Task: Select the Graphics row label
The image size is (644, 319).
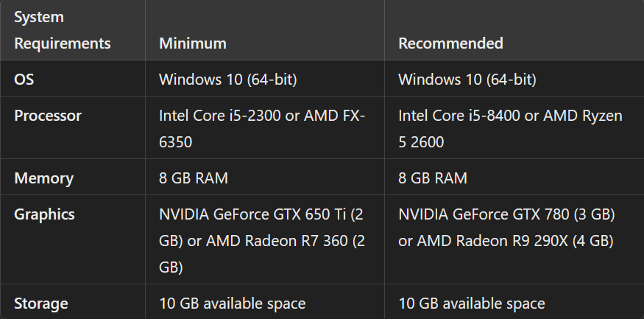Action: pyautogui.click(x=45, y=214)
